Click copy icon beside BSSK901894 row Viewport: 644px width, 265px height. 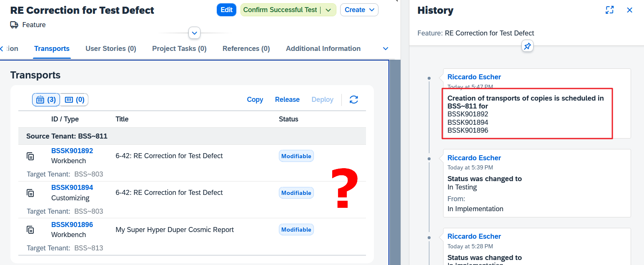click(30, 193)
